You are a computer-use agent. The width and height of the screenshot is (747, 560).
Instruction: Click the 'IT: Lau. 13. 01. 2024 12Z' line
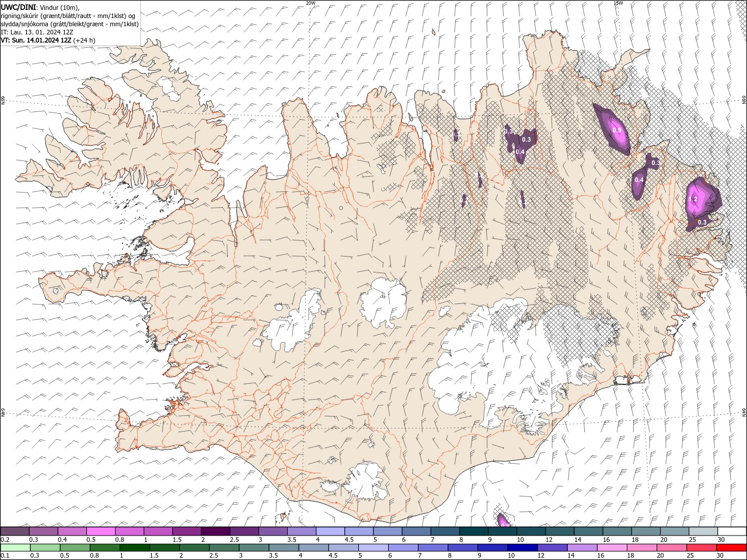37,32
